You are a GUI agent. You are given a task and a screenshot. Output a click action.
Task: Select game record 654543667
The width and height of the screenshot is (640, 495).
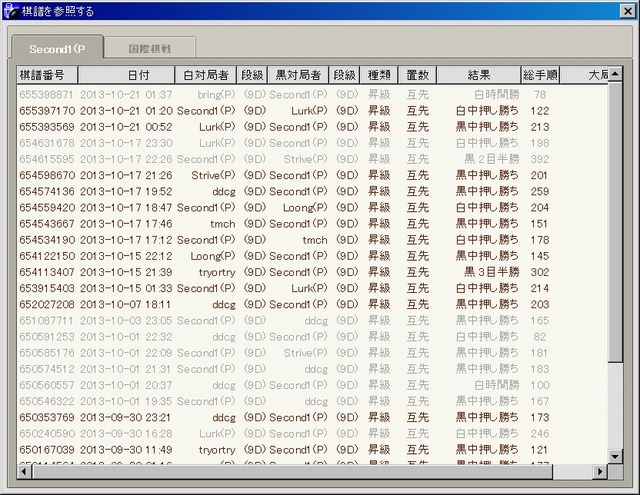(x=312, y=224)
